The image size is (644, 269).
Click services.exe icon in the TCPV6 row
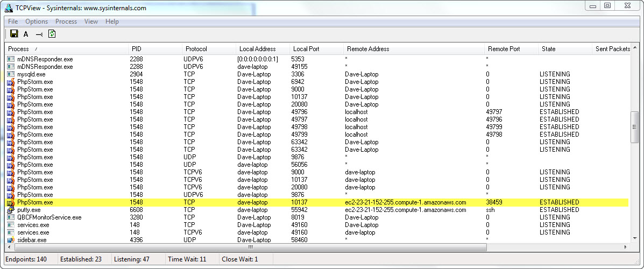11,232
